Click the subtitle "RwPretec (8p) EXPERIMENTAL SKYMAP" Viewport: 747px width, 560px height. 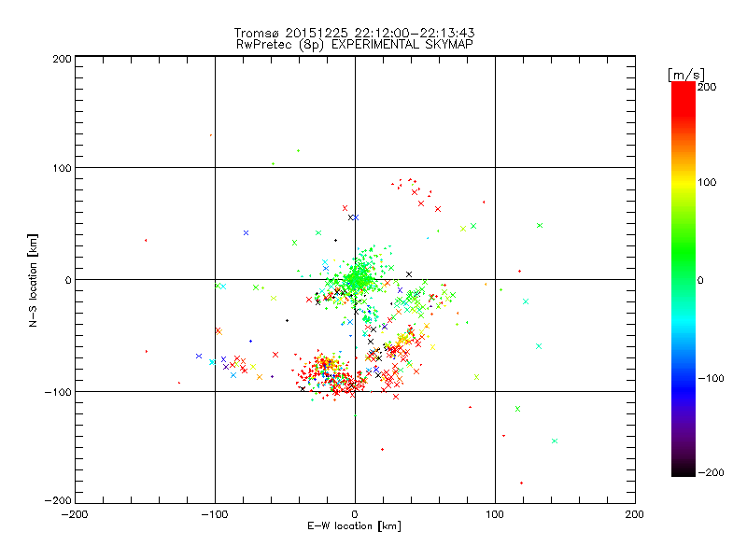(354, 45)
